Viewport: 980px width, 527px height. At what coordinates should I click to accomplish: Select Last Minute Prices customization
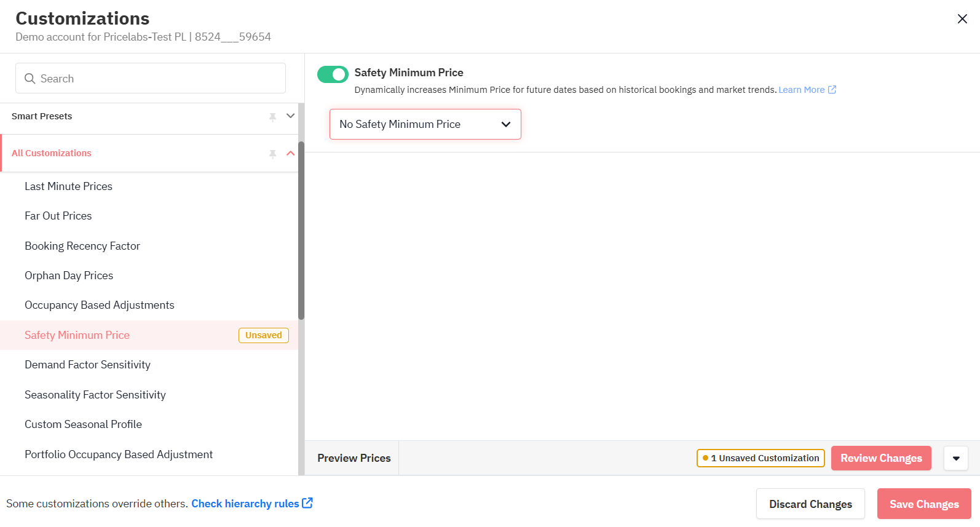point(68,186)
